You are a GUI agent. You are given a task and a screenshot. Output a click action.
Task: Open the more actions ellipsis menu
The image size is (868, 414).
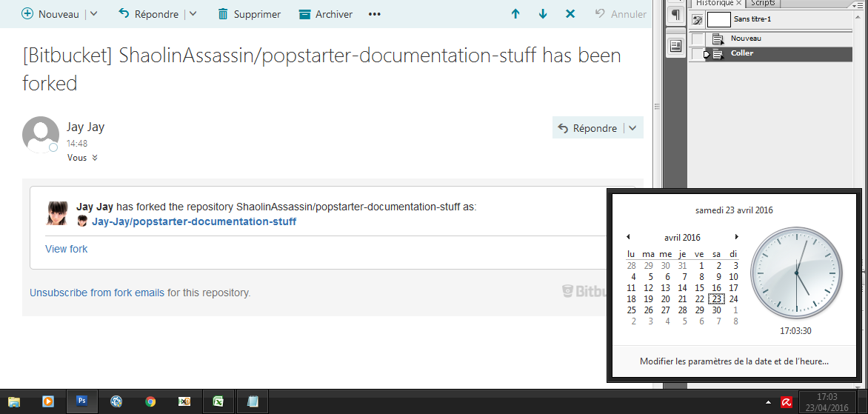tap(375, 14)
